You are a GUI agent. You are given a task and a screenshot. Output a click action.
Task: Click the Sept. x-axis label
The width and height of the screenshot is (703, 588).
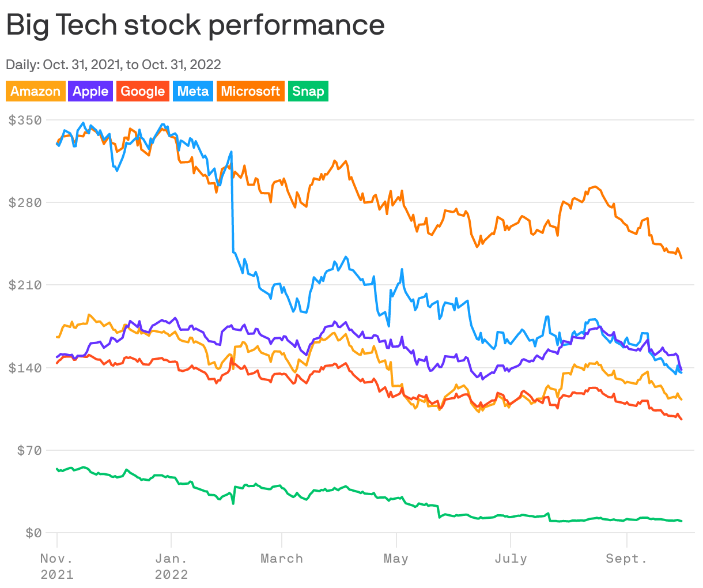click(x=626, y=559)
